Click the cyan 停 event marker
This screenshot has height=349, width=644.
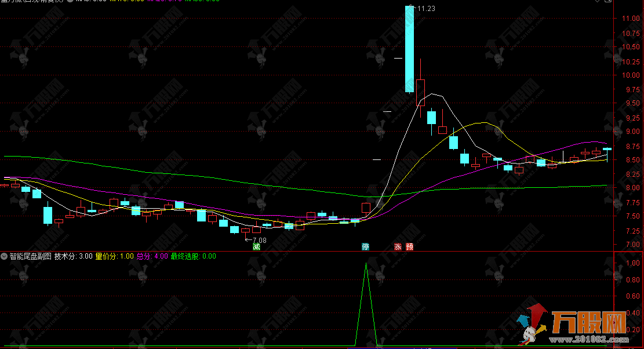366,246
